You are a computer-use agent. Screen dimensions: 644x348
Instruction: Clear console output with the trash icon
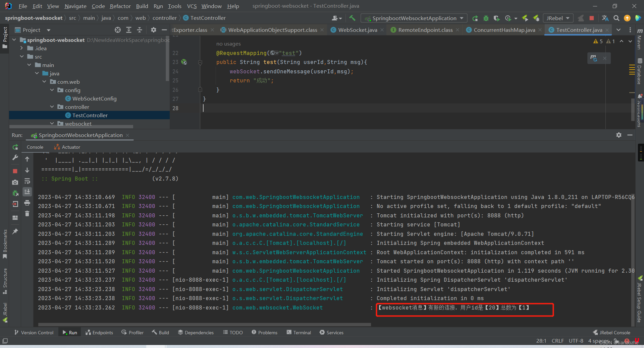[27, 213]
